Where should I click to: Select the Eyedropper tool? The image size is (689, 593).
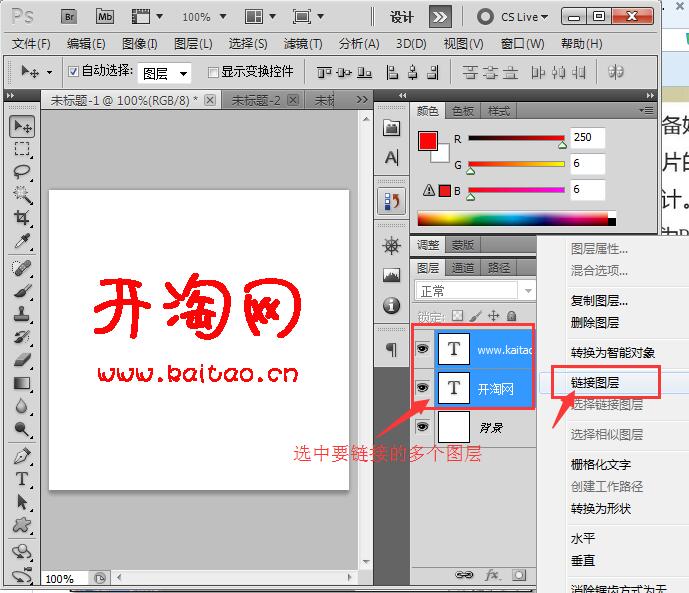[x=22, y=241]
